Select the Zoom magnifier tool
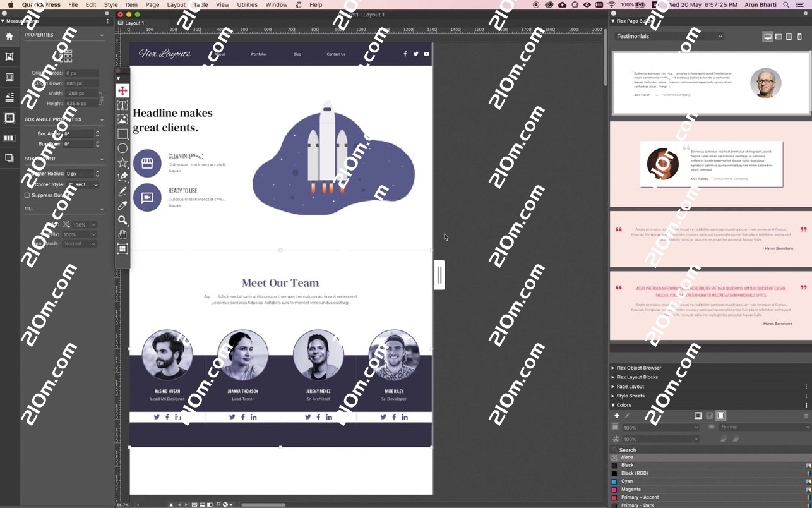 [122, 220]
